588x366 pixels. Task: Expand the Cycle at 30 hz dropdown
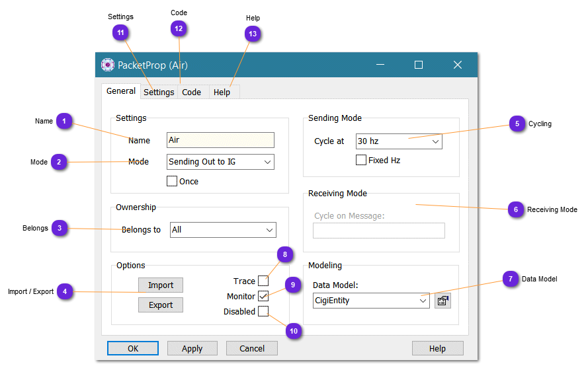coord(399,141)
